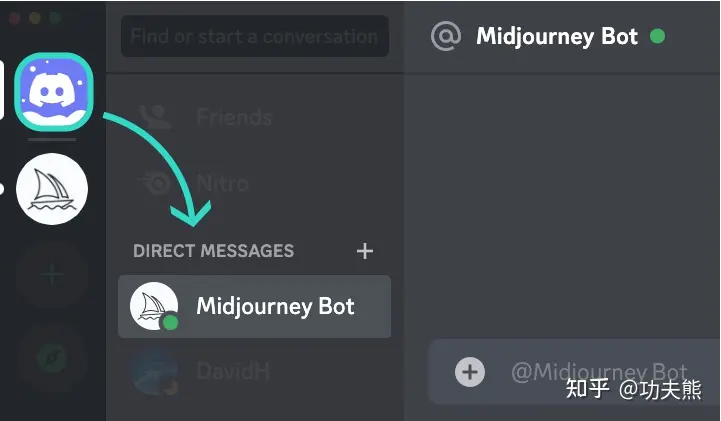Open Explore servers via the compass icon

click(52, 358)
